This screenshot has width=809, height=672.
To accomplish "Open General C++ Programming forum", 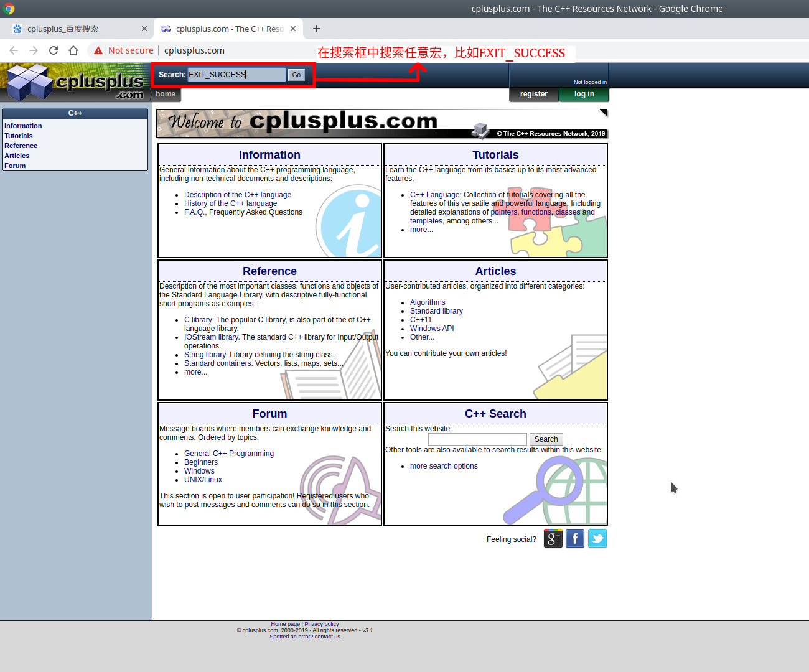I will click(229, 454).
